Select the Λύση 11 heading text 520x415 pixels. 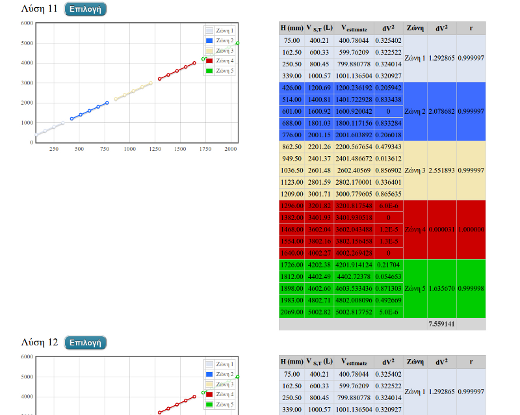(x=39, y=9)
